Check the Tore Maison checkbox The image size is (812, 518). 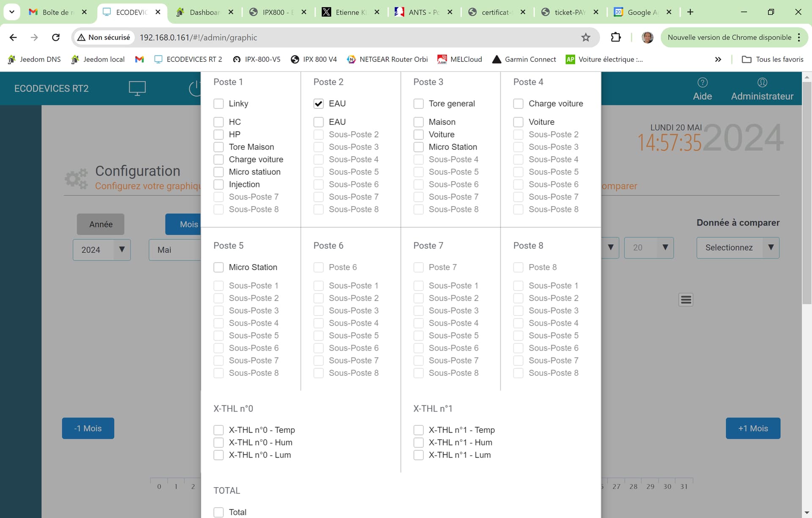[x=219, y=147]
